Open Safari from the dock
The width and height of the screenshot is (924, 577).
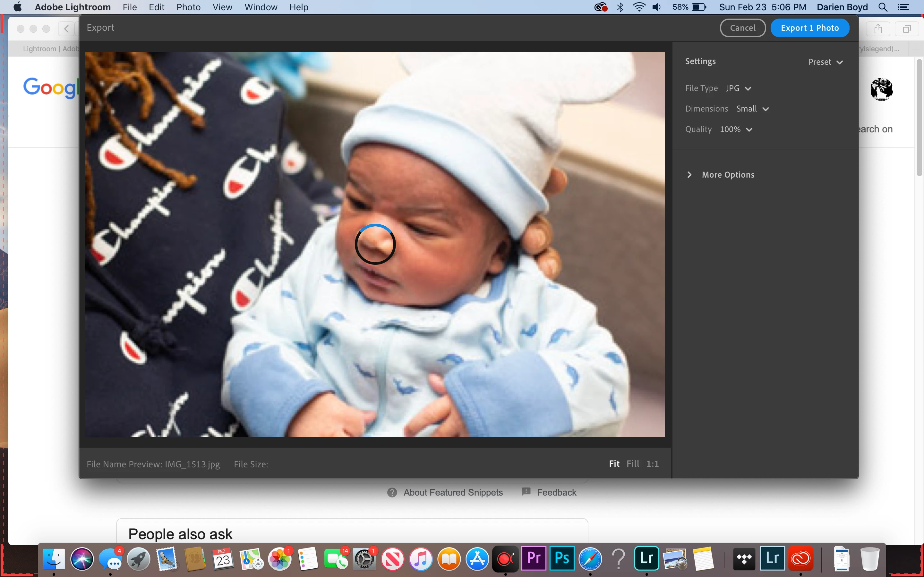coord(590,559)
